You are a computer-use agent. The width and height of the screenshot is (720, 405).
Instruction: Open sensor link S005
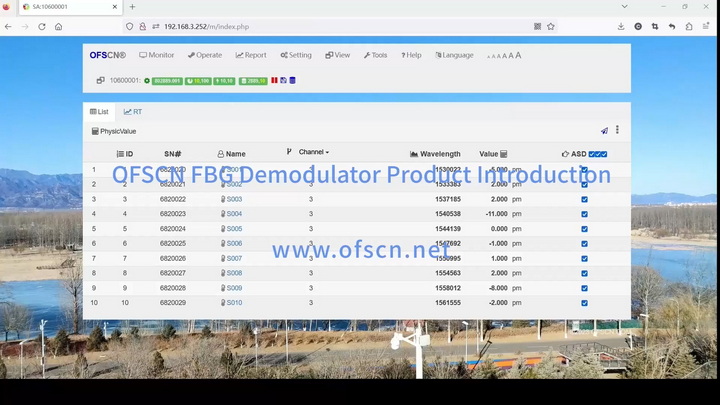tap(234, 229)
